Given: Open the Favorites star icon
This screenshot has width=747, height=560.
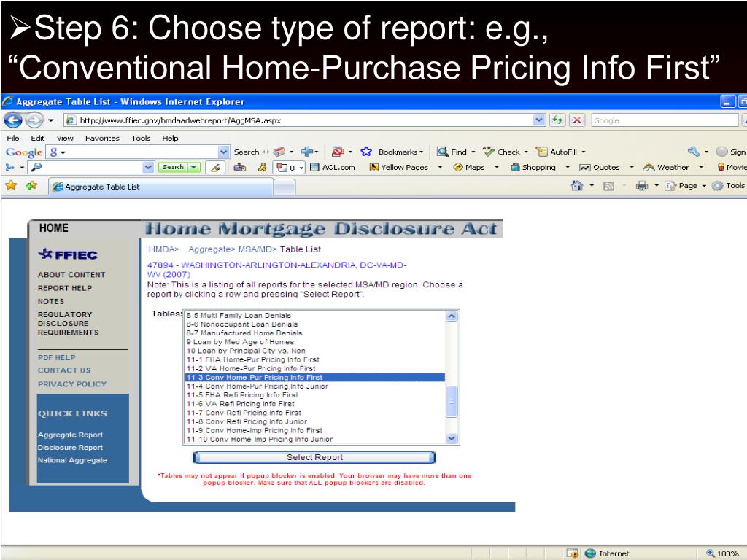Looking at the screenshot, I should pos(11,185).
